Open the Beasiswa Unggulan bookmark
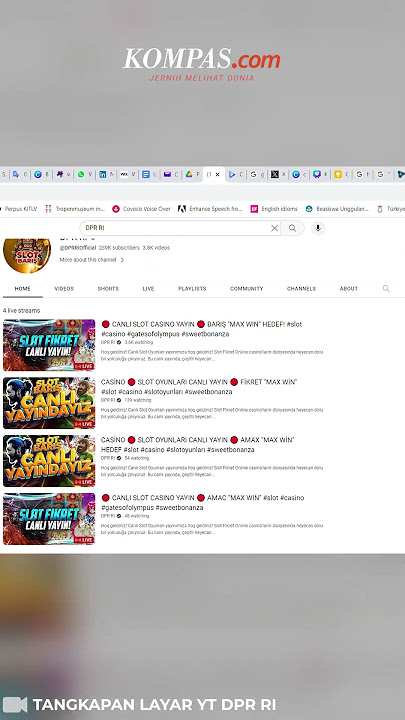The width and height of the screenshot is (405, 720). [337, 209]
